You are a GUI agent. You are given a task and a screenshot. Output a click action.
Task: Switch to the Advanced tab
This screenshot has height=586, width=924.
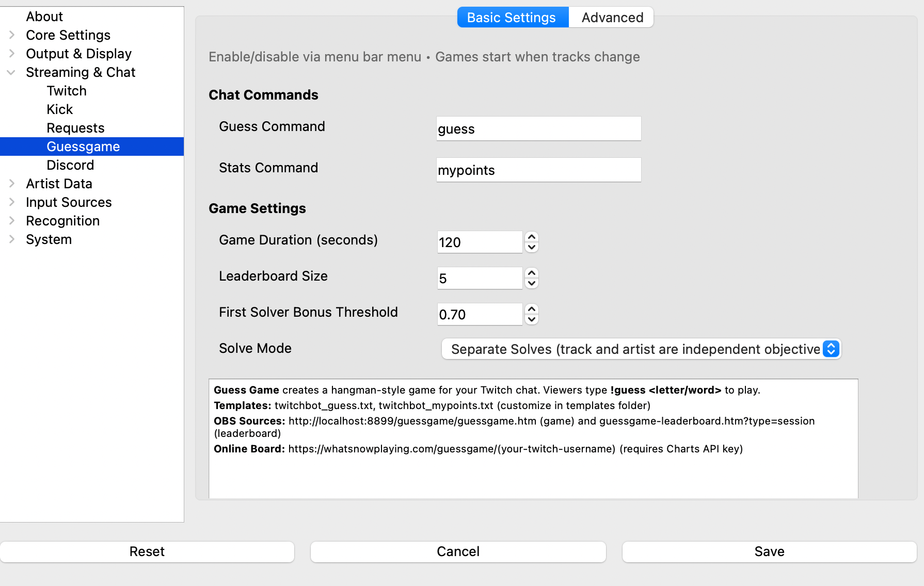[612, 18]
